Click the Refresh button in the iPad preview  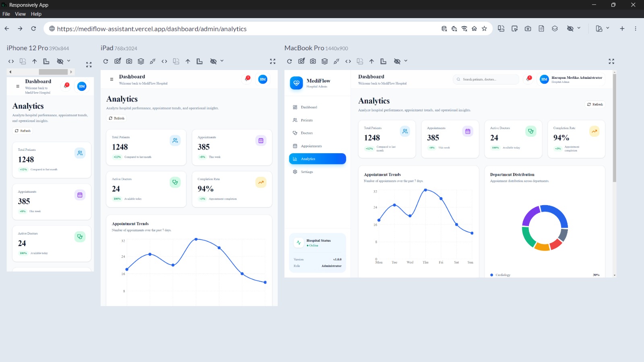coord(117,118)
